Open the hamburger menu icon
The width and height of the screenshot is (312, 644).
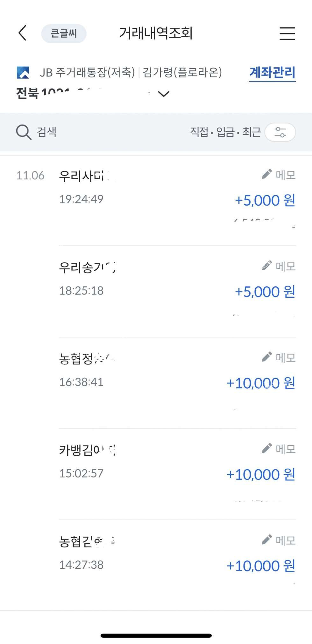coord(287,33)
